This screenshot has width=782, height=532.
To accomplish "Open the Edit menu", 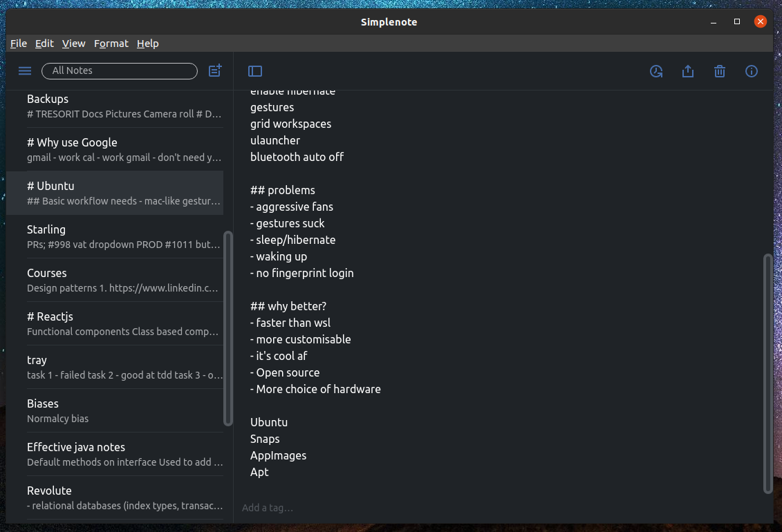I will point(44,44).
